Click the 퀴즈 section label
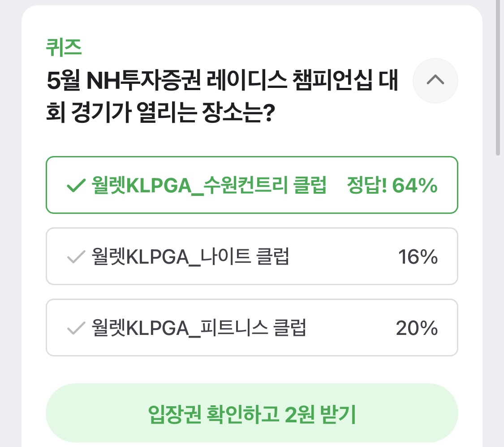Image resolution: width=504 pixels, height=447 pixels. [x=64, y=48]
